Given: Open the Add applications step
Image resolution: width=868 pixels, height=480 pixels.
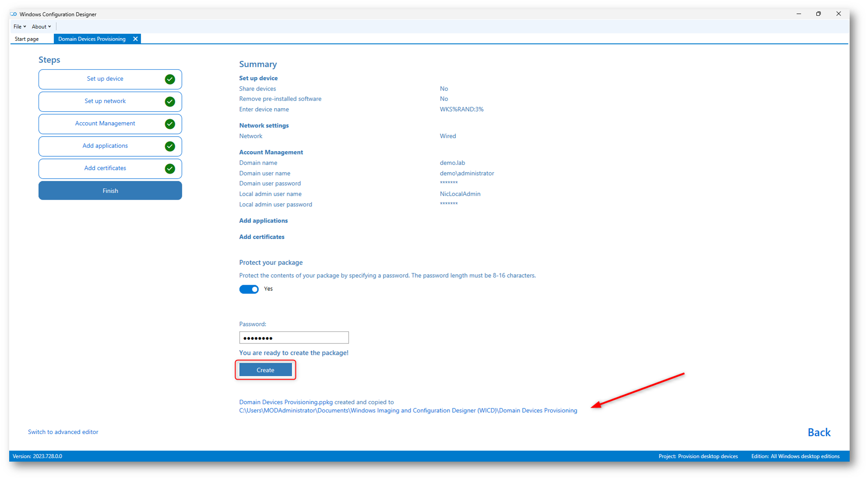Looking at the screenshot, I should pos(110,146).
